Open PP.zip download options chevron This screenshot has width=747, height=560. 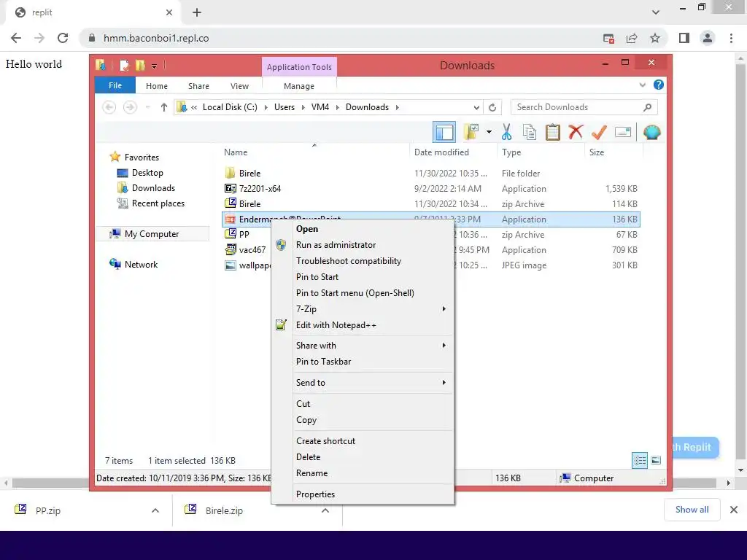click(x=155, y=510)
